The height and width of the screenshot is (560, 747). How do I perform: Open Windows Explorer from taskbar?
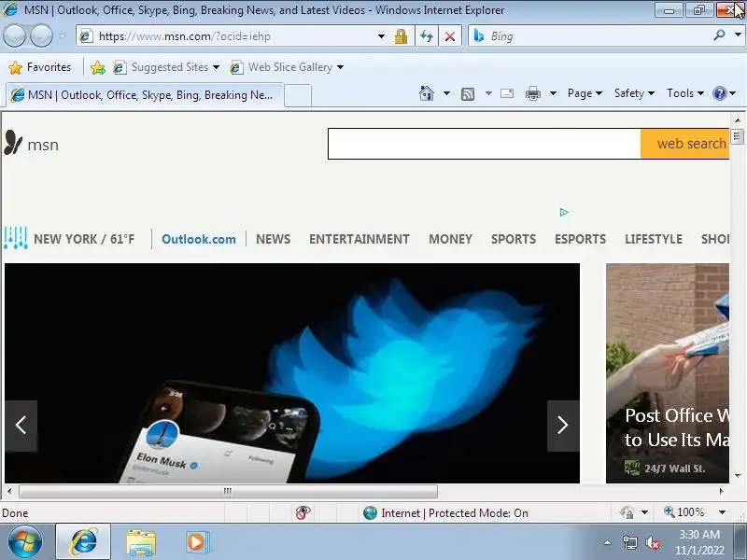tap(141, 542)
